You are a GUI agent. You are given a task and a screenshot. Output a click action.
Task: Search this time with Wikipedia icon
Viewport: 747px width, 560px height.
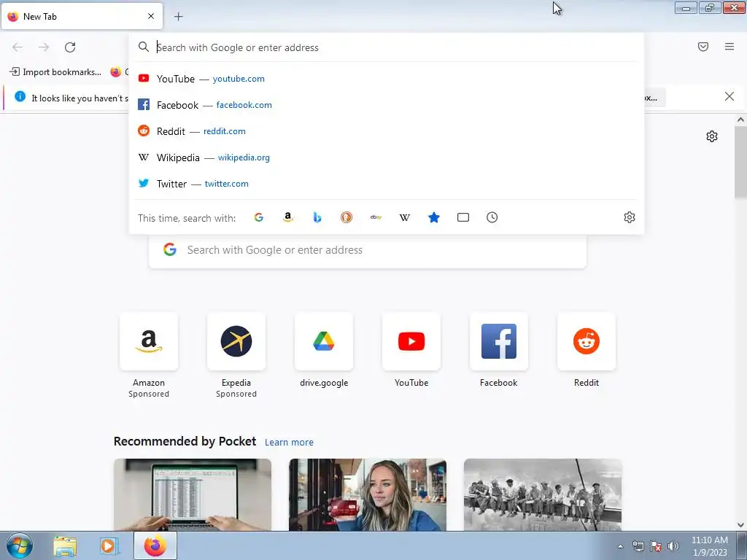(x=404, y=217)
